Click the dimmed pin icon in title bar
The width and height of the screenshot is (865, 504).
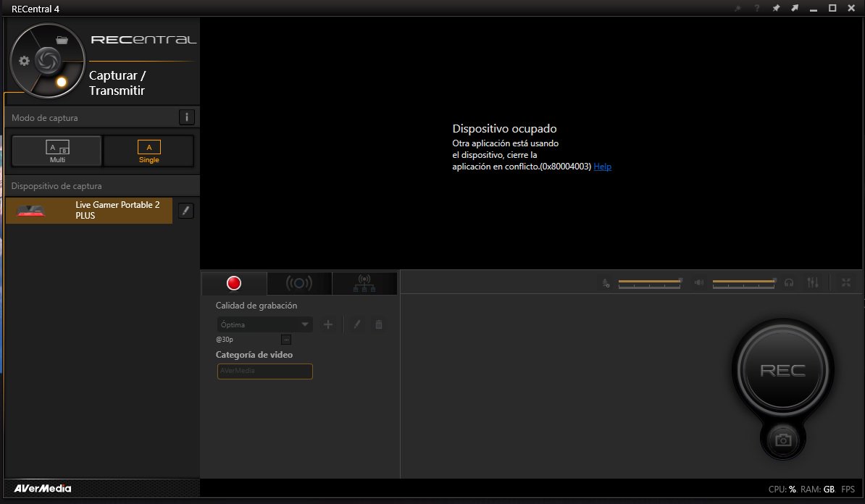coord(737,8)
